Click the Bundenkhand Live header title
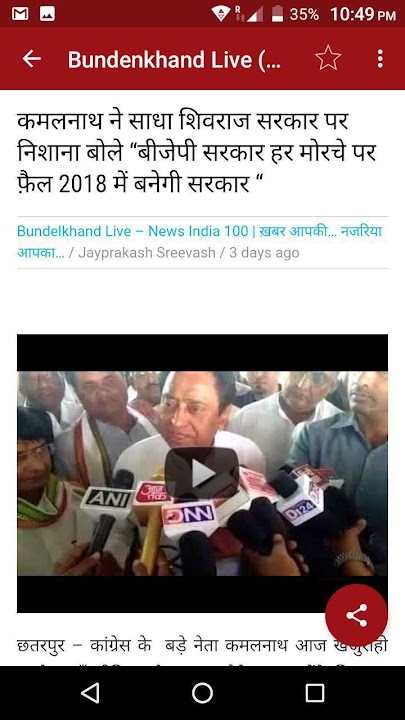 tap(174, 59)
